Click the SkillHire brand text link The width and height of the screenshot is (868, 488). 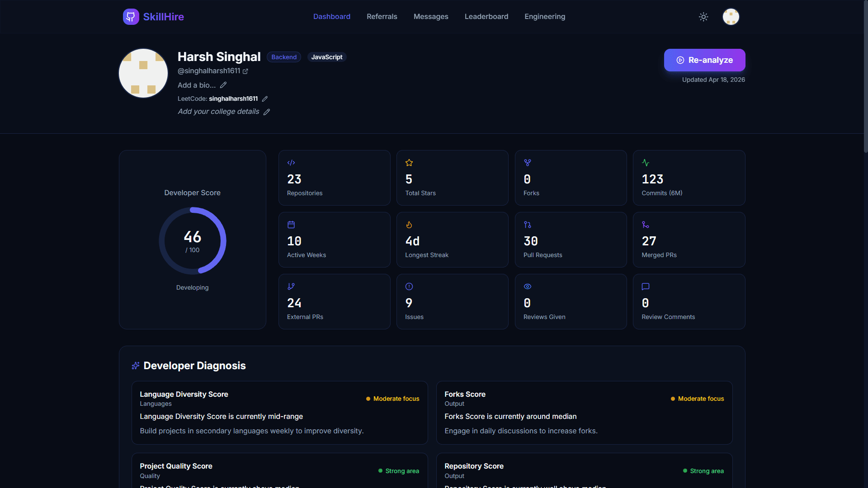click(164, 17)
